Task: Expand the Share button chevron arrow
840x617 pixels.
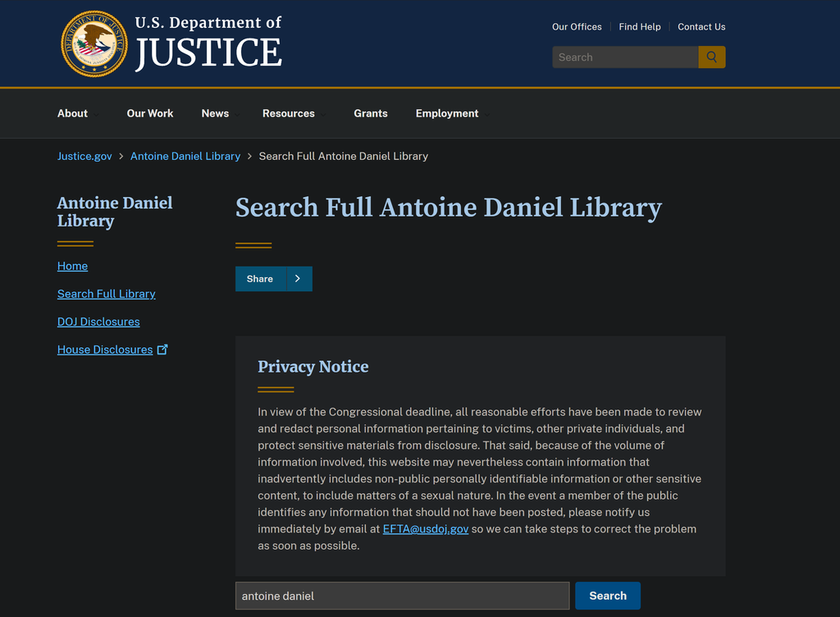Action: [298, 279]
